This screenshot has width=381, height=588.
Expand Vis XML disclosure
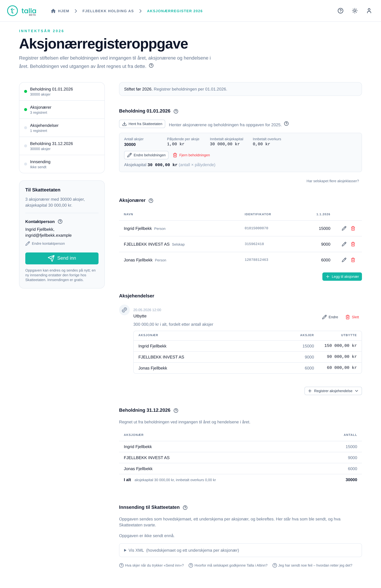[x=240, y=550]
